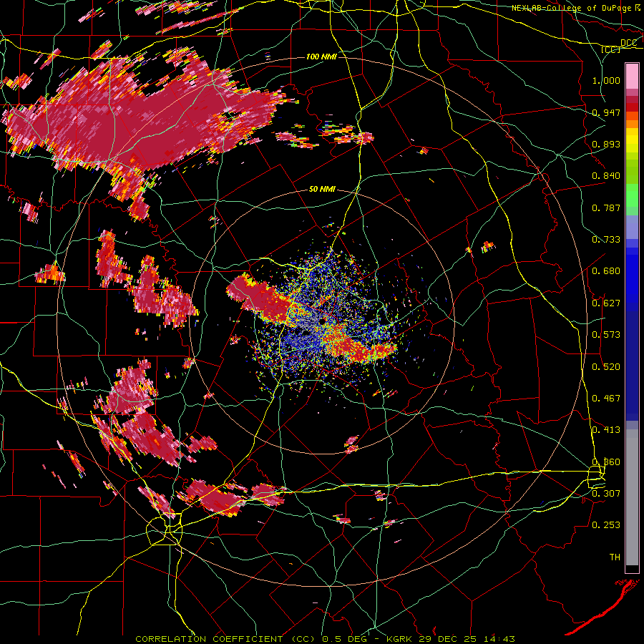Viewport: 644px width, 644px height.
Task: Click the 0.253 legend value
Action: 606,525
